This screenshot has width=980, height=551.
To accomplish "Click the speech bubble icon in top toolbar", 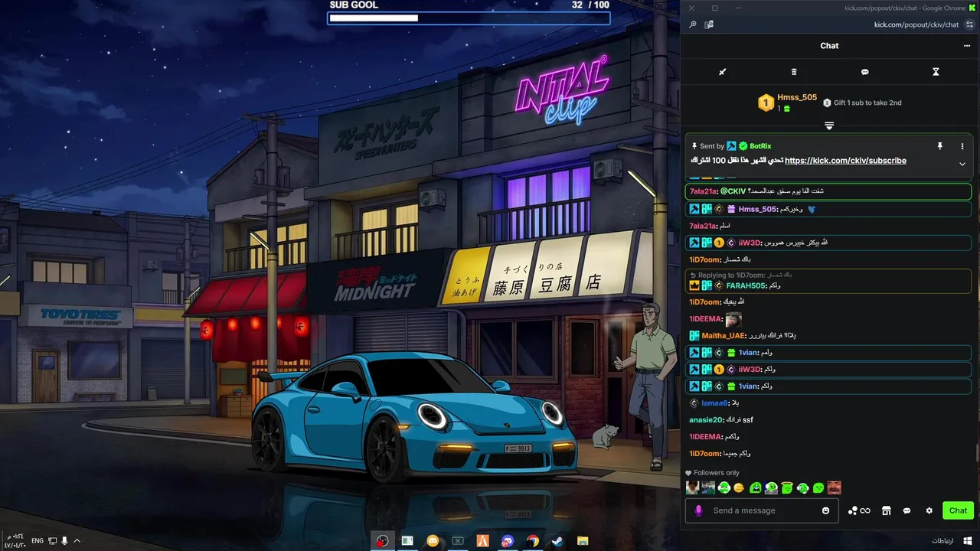I will pos(864,72).
